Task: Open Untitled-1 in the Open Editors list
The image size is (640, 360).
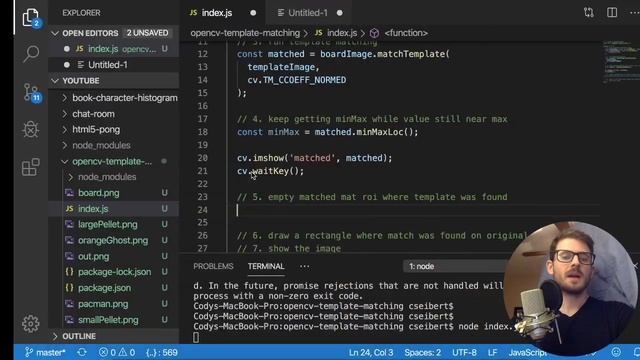Action: point(113,65)
